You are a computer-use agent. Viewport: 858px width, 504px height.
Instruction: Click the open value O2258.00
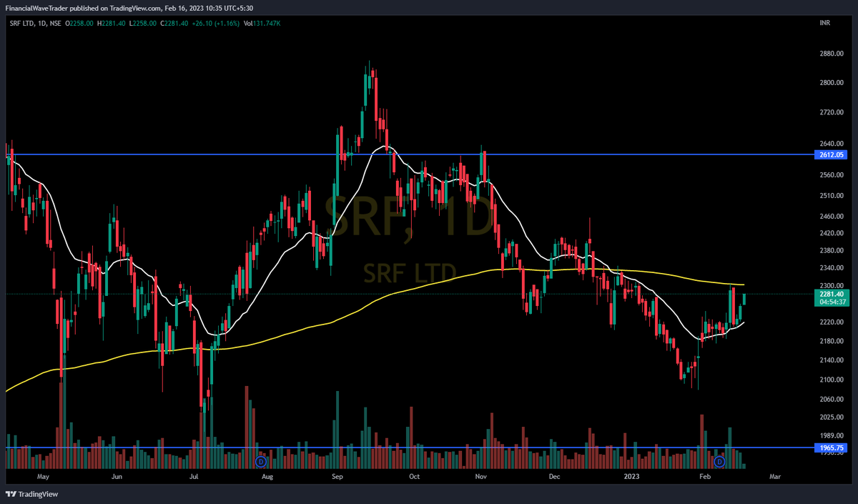tap(81, 24)
